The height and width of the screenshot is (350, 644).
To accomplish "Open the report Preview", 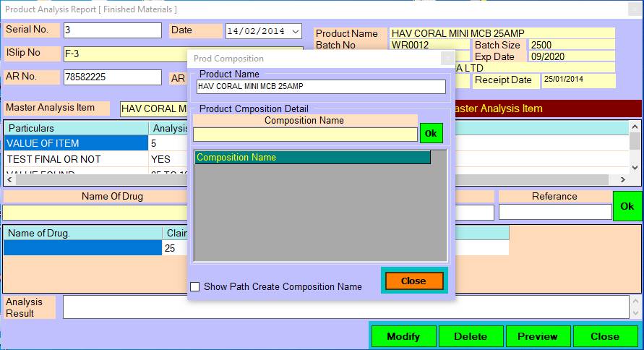I will coord(537,336).
